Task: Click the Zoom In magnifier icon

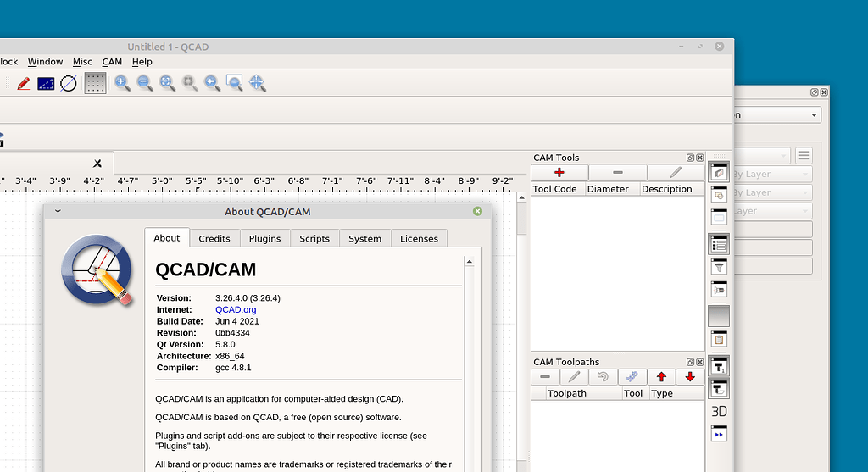Action: pos(122,84)
